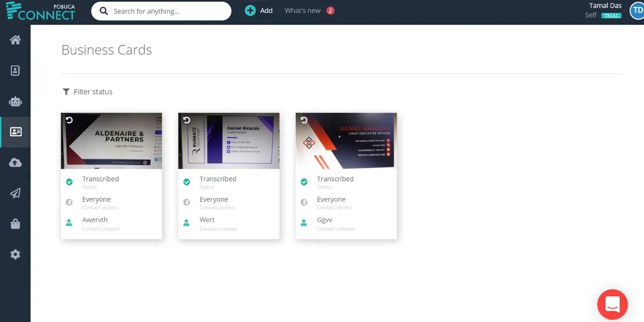Open Daniel Ricardo card image
Image resolution: width=644 pixels, height=322 pixels.
point(229,141)
